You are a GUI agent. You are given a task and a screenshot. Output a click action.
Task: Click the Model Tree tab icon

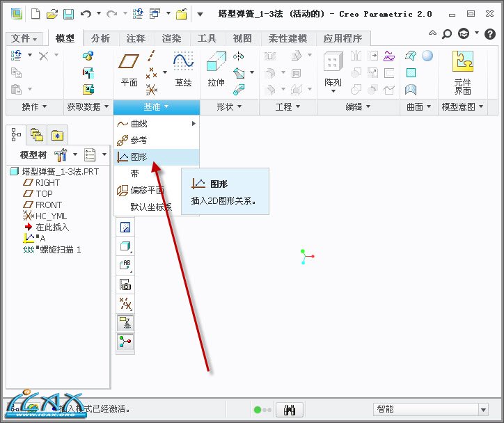16,135
